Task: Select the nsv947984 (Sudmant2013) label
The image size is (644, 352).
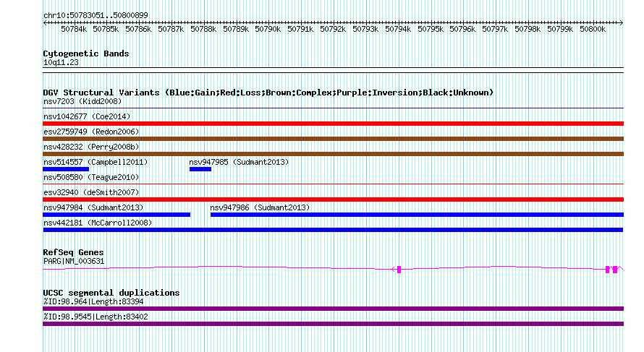Action: tap(93, 207)
